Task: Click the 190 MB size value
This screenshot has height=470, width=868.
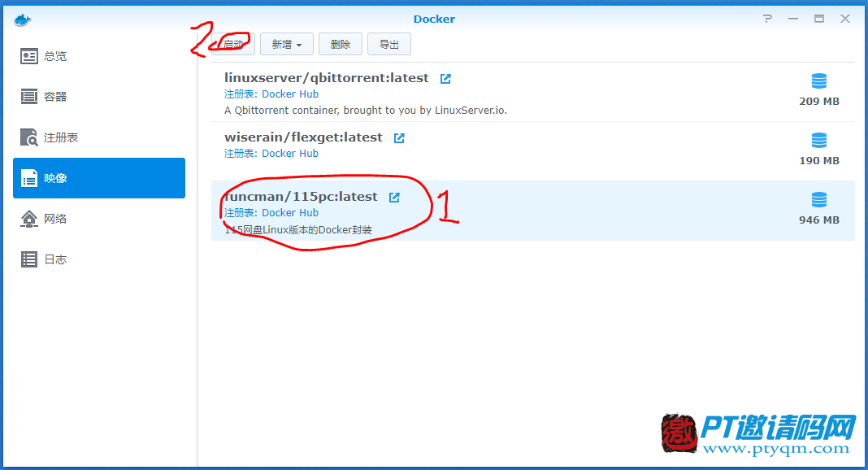Action: pos(819,160)
